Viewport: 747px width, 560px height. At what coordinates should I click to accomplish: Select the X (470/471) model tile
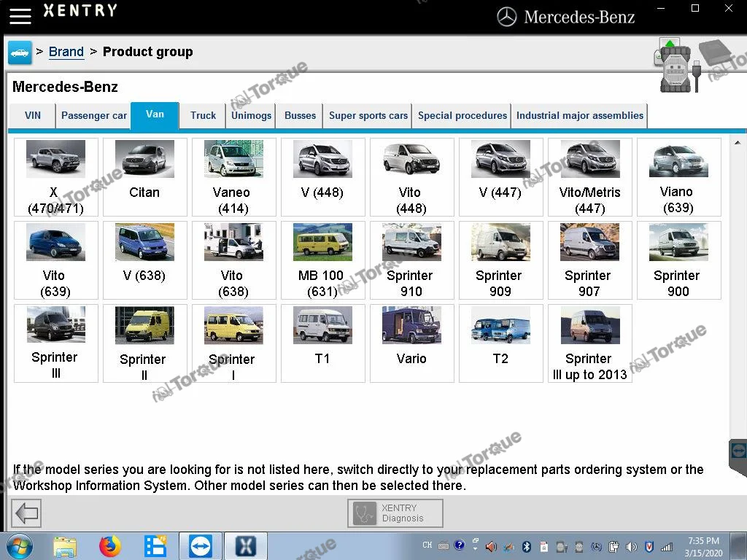(55, 177)
